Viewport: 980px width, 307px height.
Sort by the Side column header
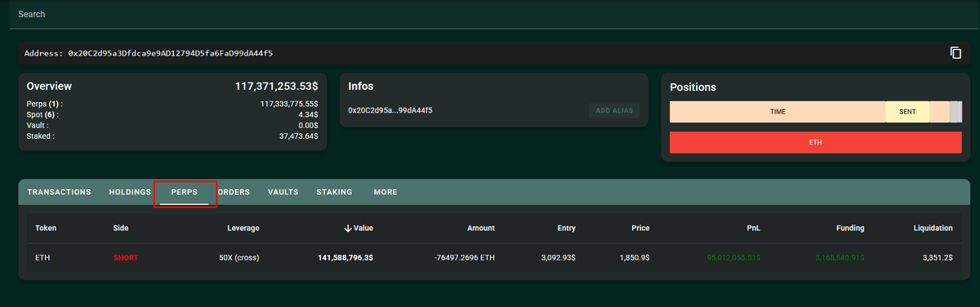tap(121, 228)
